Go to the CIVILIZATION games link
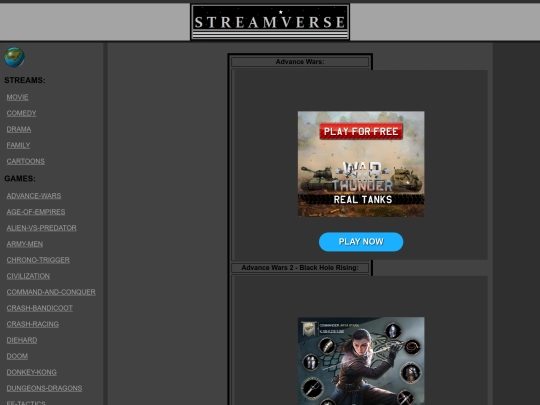This screenshot has width=540, height=405. point(28,276)
